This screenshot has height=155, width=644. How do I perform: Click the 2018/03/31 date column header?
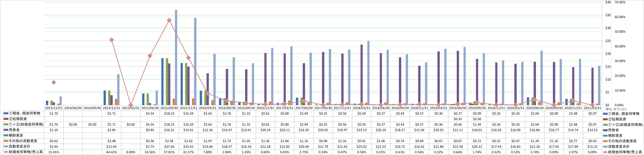[x=362, y=108]
